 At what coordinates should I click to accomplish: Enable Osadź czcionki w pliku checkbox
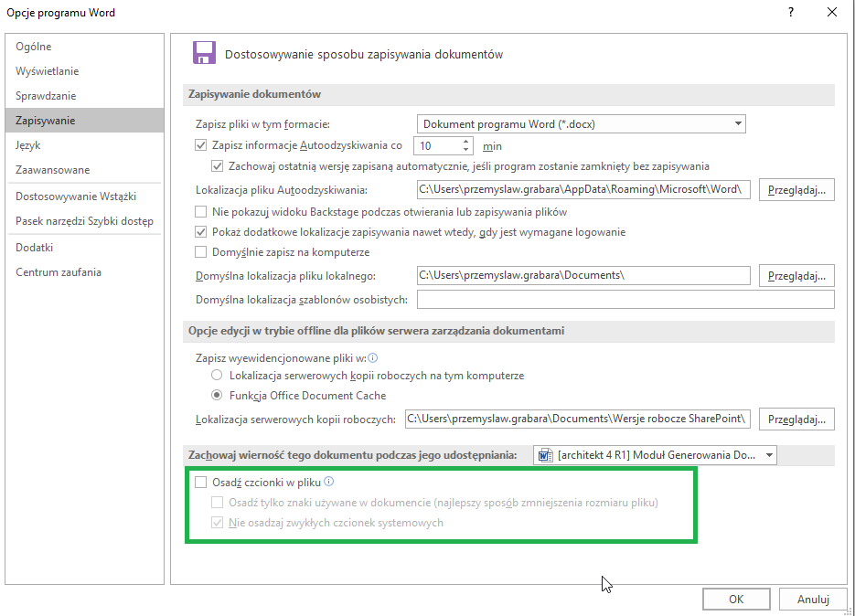200,482
